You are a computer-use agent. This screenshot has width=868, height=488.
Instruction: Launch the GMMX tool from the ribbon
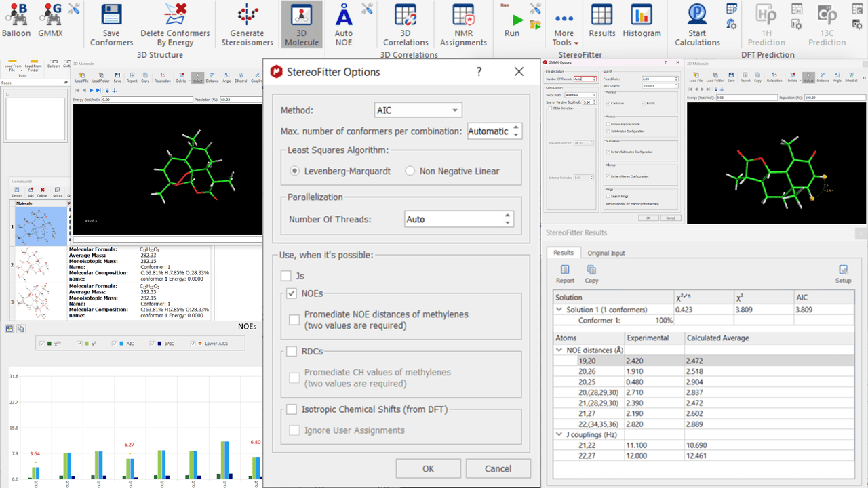point(50,20)
